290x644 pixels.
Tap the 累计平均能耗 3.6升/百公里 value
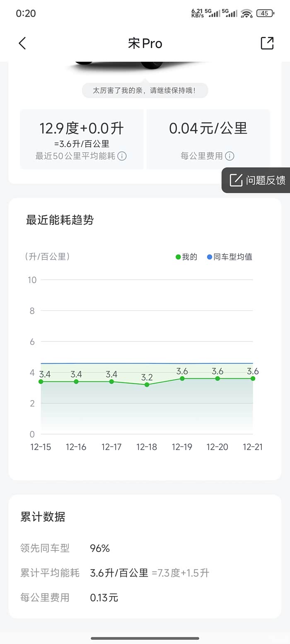[119, 573]
